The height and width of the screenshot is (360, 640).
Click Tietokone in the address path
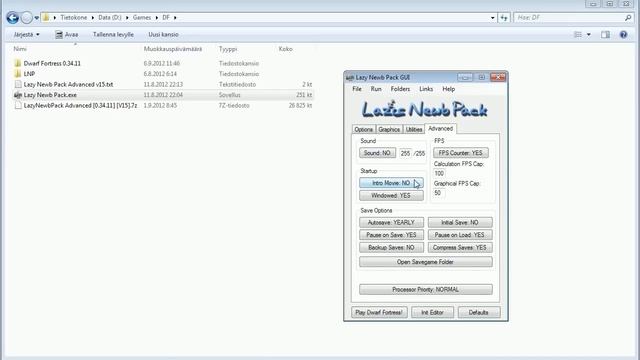[x=73, y=18]
